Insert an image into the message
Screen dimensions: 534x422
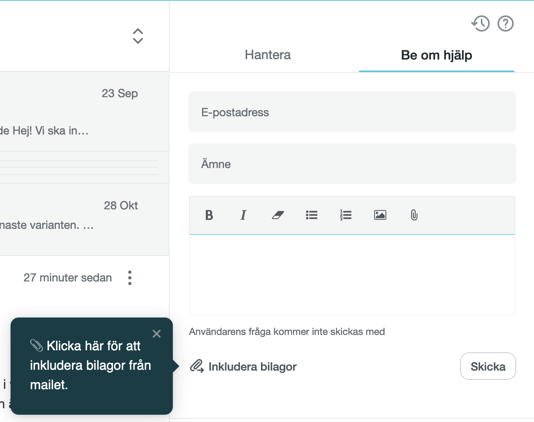point(380,215)
